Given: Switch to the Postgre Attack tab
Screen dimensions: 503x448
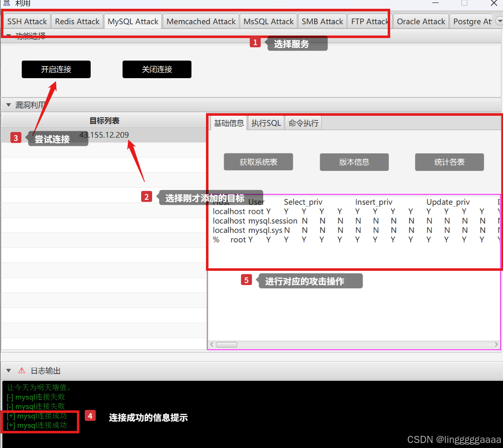Looking at the screenshot, I should 472,21.
